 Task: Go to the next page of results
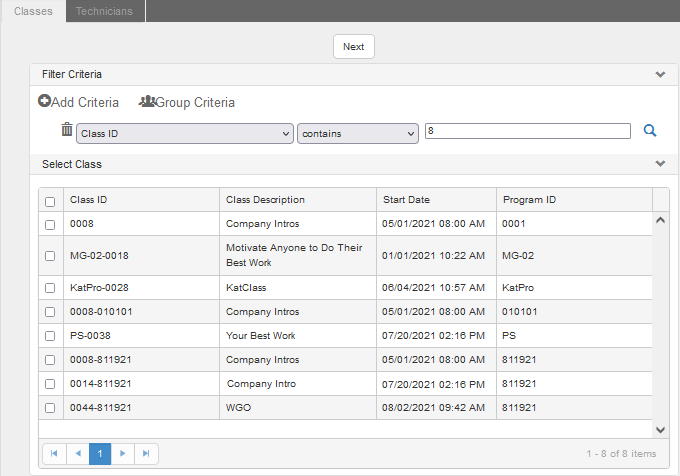pos(123,453)
